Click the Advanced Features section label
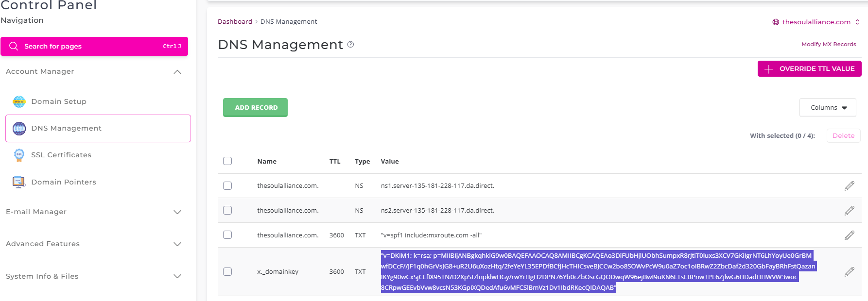Image resolution: width=868 pixels, height=301 pixels. pos(43,244)
